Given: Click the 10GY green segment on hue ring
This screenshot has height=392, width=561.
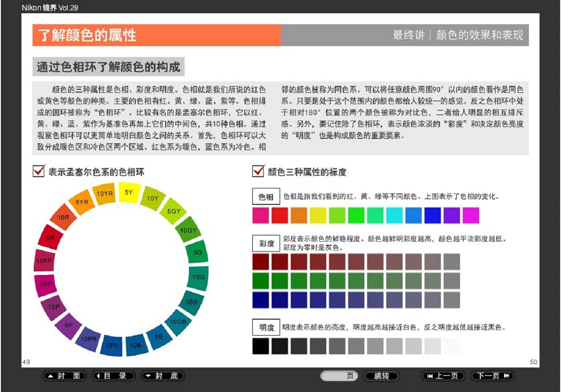Looking at the screenshot, I should point(188,230).
